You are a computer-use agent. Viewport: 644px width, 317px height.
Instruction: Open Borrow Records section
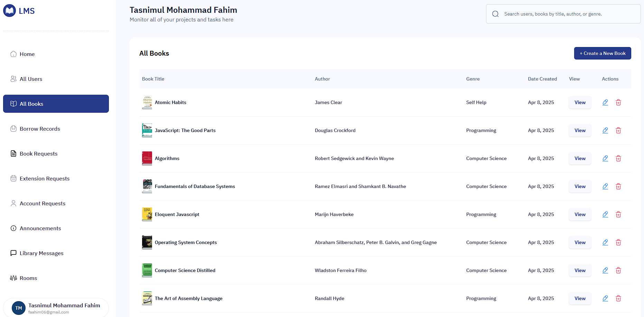pos(56,129)
